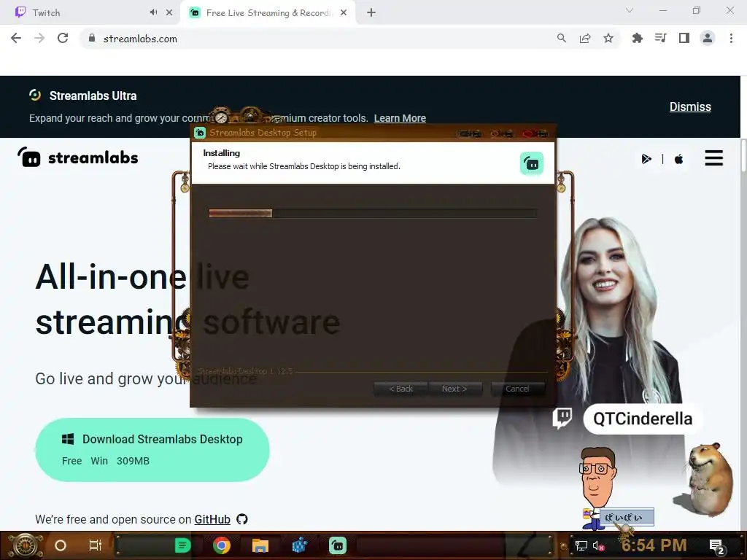Open the Apple store icon

click(x=679, y=158)
